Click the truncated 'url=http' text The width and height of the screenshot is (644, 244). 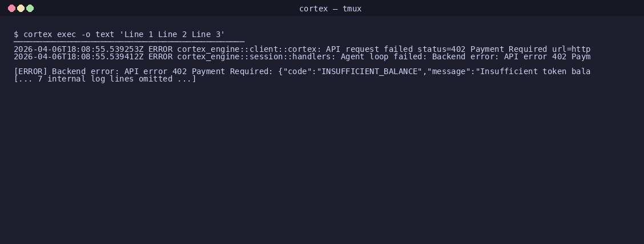tap(571, 49)
